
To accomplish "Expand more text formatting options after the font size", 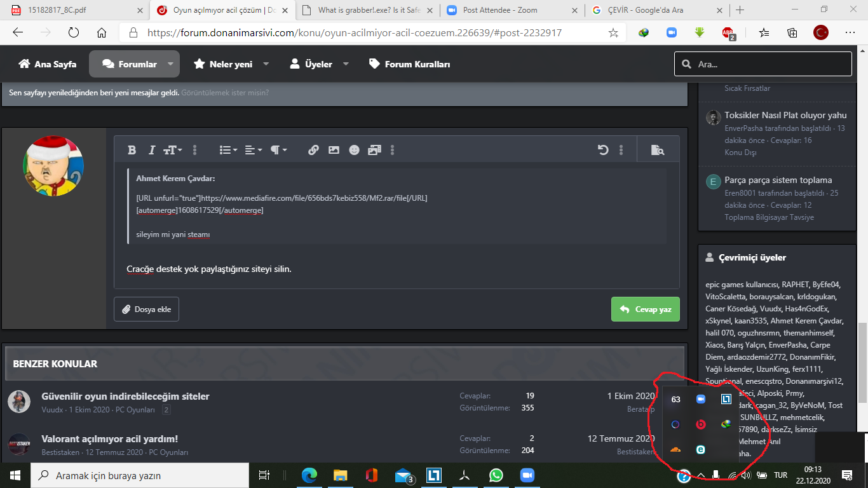I will (195, 150).
